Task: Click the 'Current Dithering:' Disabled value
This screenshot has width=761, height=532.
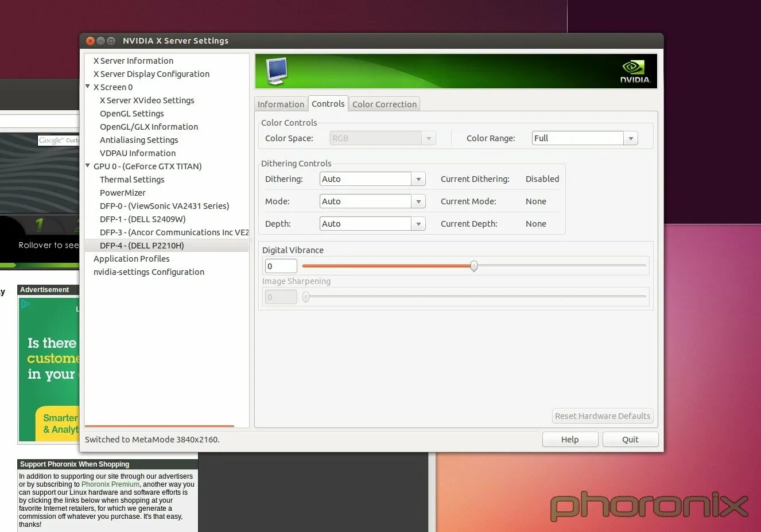Action: [542, 179]
